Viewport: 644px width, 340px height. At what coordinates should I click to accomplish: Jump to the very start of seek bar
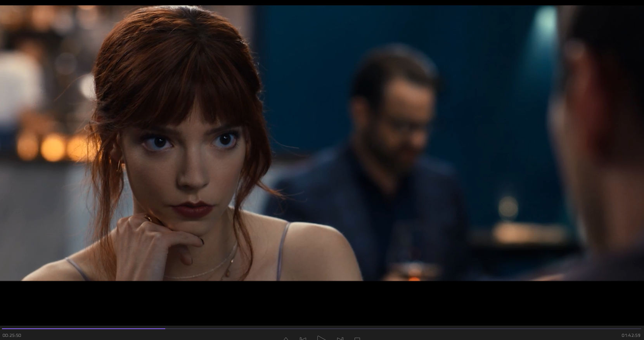2,329
